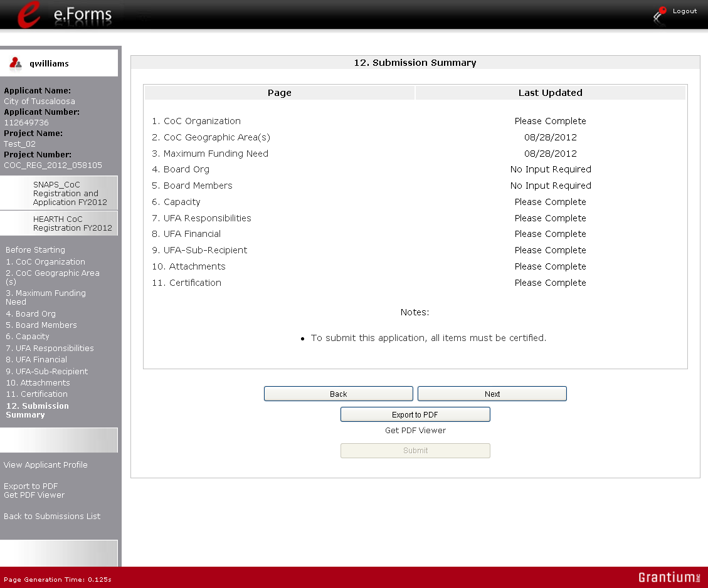Click the e.Forms logo icon
Screen dimensions: 708x588
point(28,14)
